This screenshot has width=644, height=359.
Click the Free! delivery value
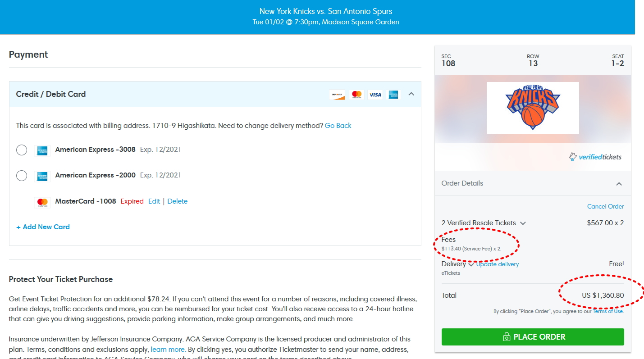point(617,264)
